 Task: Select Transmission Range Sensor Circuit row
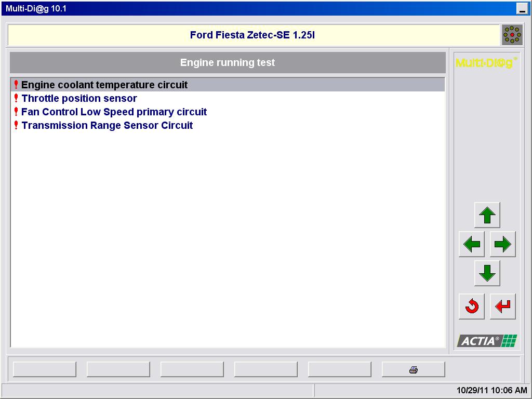[x=228, y=126]
